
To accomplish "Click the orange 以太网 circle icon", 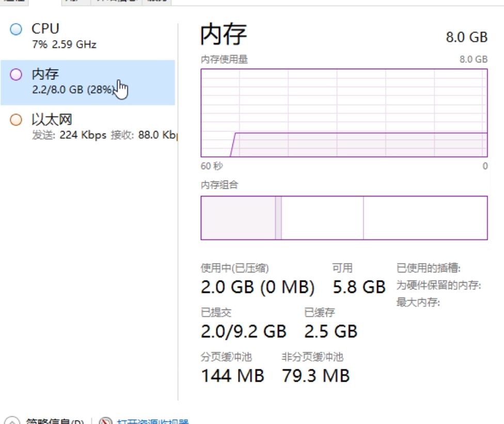I will pyautogui.click(x=17, y=120).
